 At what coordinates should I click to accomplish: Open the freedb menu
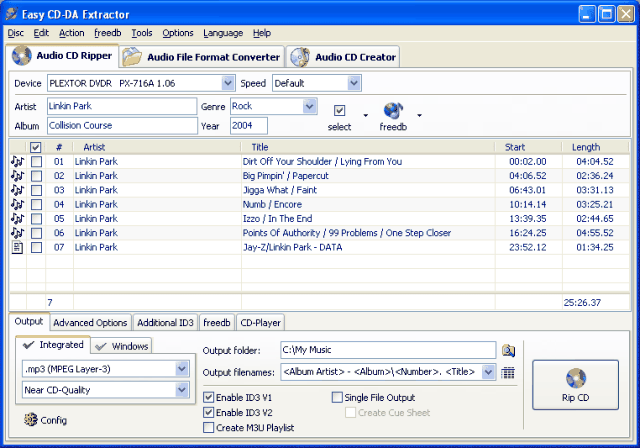(108, 33)
